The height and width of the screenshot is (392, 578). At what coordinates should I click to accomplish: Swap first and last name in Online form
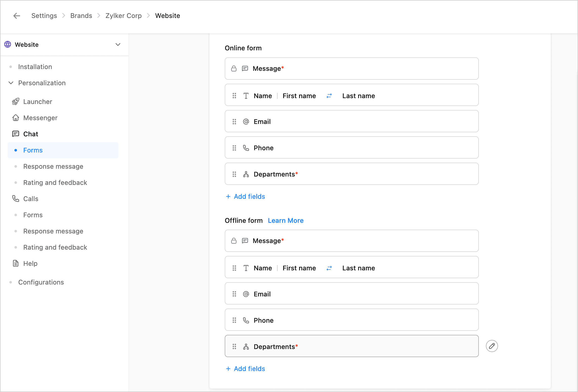(x=329, y=96)
